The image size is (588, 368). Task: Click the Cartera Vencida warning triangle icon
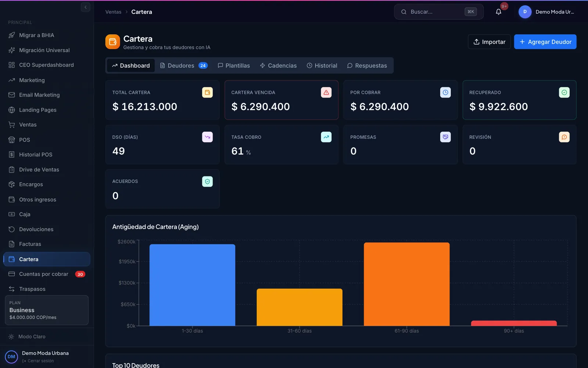pos(326,92)
